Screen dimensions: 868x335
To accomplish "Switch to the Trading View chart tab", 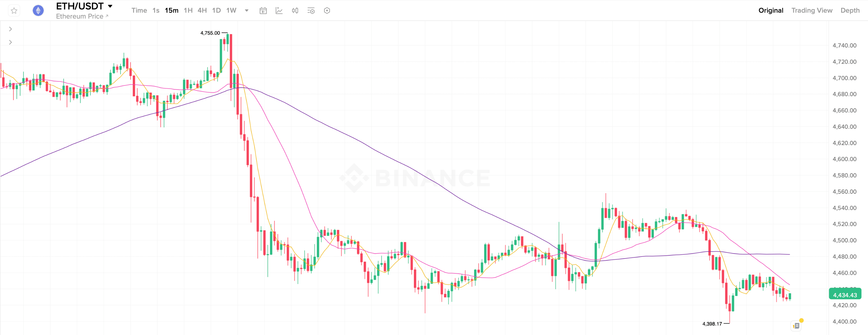I will [812, 10].
